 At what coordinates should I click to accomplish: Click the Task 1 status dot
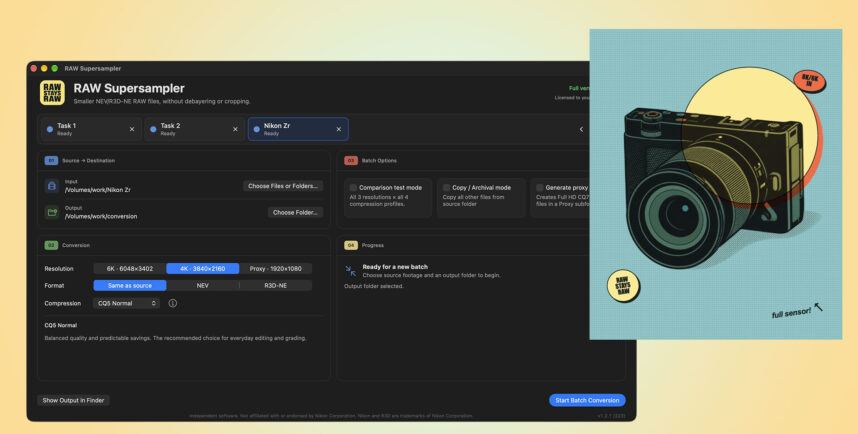tap(50, 129)
